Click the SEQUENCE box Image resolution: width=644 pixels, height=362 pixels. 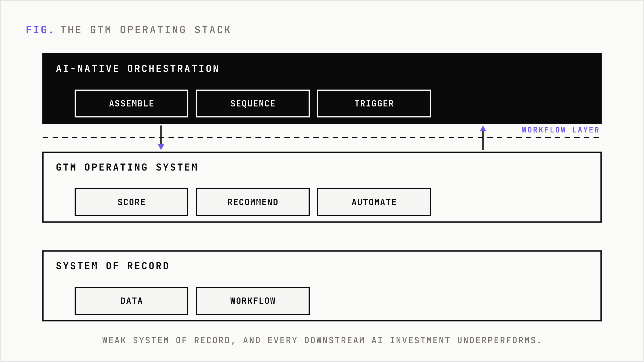pyautogui.click(x=253, y=104)
